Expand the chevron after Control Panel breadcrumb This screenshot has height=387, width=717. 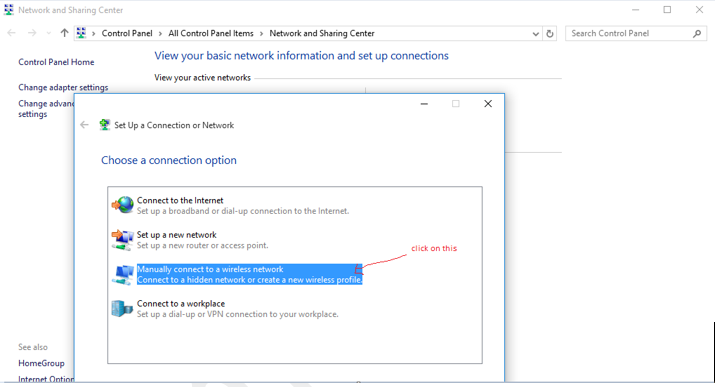tap(160, 34)
